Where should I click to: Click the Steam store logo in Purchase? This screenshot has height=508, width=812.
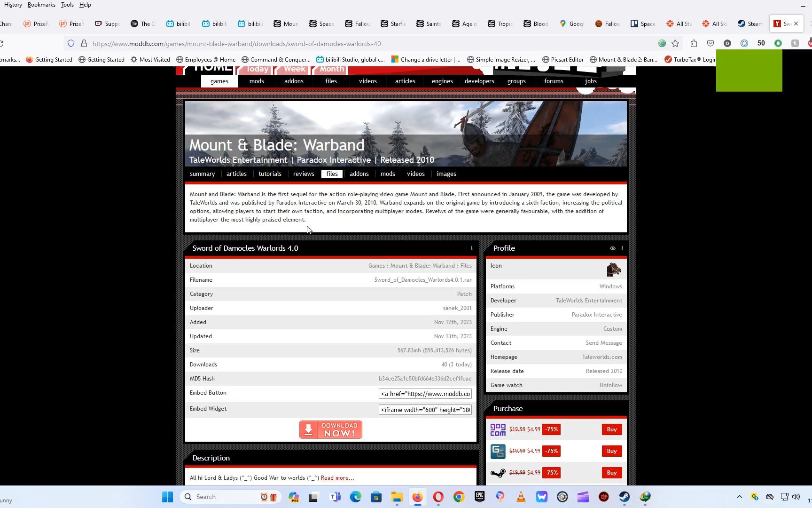point(498,473)
